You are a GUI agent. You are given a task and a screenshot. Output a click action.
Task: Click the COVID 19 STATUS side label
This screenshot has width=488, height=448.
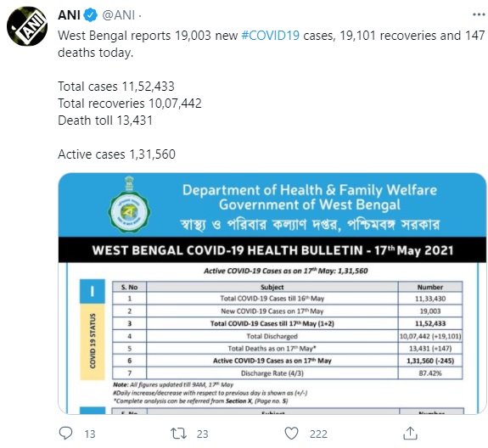pos(93,341)
